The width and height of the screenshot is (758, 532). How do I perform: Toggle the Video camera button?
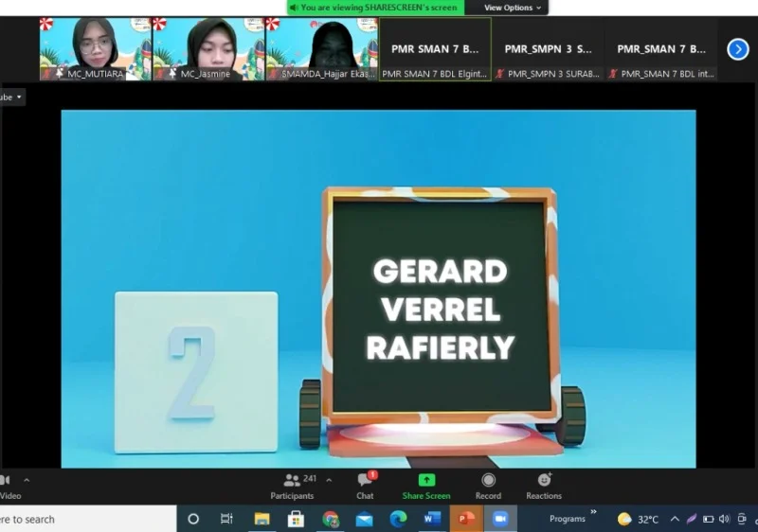pyautogui.click(x=8, y=484)
